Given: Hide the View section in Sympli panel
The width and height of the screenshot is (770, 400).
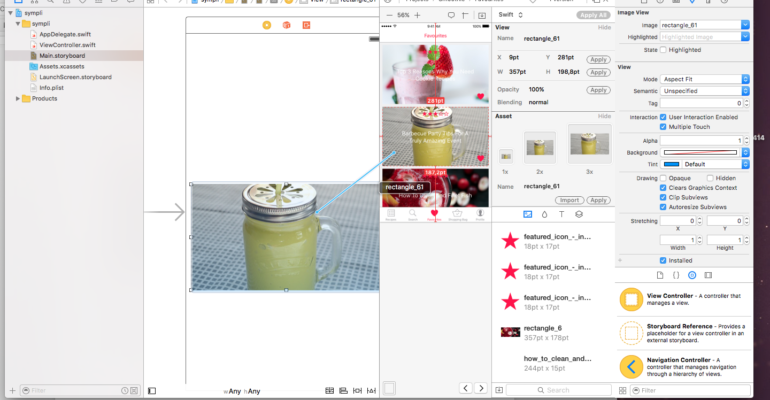Looking at the screenshot, I should (604, 27).
